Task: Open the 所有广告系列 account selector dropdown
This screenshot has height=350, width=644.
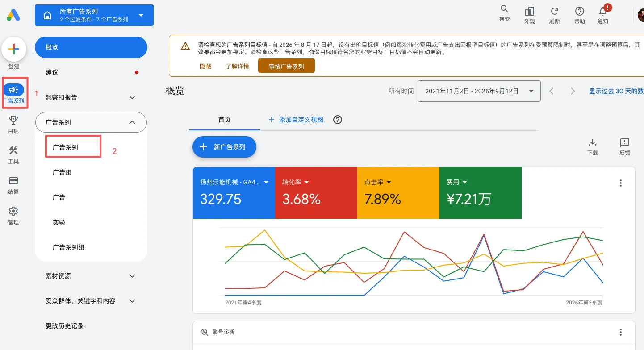Action: click(x=94, y=15)
